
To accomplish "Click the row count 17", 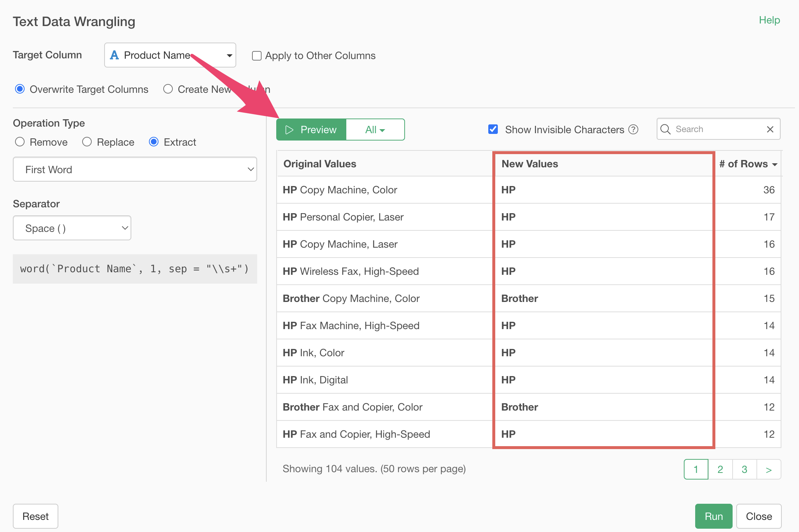I will (x=769, y=217).
